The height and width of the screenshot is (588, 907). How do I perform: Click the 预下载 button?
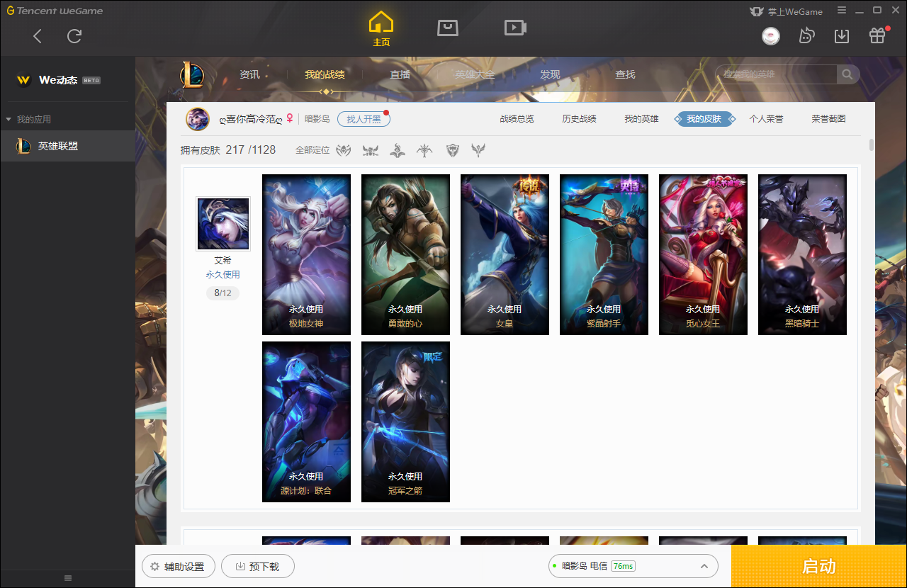click(258, 567)
